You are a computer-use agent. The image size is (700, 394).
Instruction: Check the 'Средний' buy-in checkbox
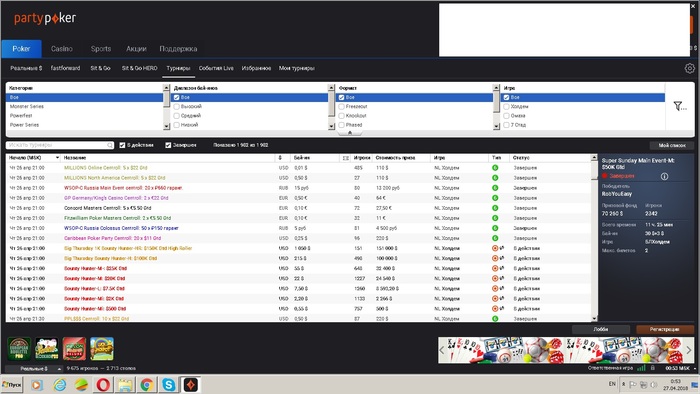coord(177,116)
